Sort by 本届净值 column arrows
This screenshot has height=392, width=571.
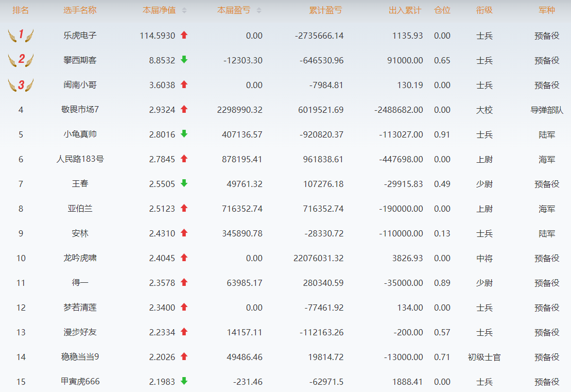coord(184,11)
